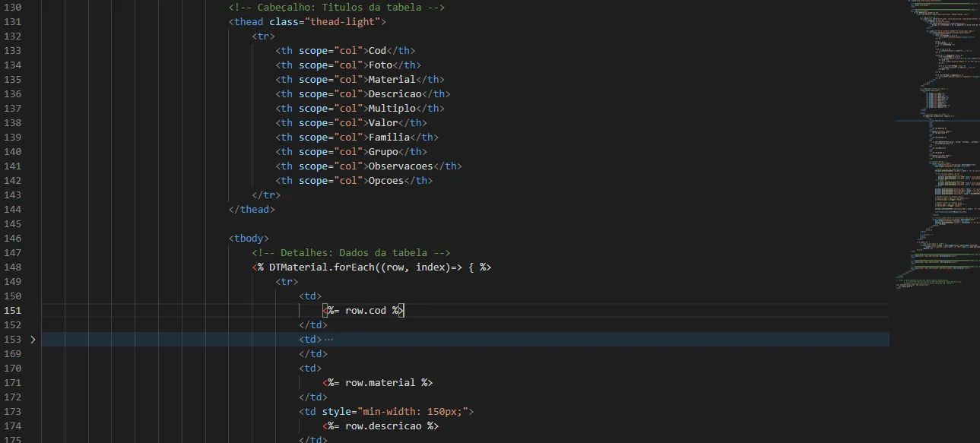980x443 pixels.
Task: Expand the folded block at line 153
Action: pos(33,340)
